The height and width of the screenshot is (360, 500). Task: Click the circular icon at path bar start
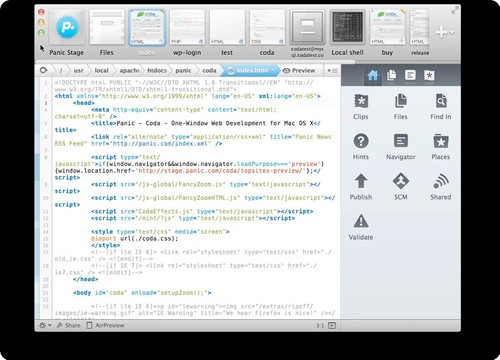[x=43, y=70]
